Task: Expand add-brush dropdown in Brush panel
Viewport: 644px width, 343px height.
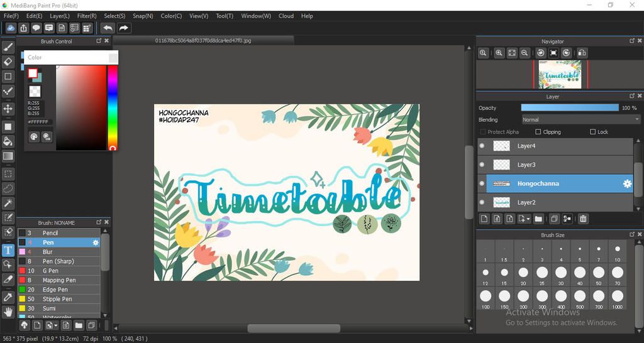Action: click(55, 325)
